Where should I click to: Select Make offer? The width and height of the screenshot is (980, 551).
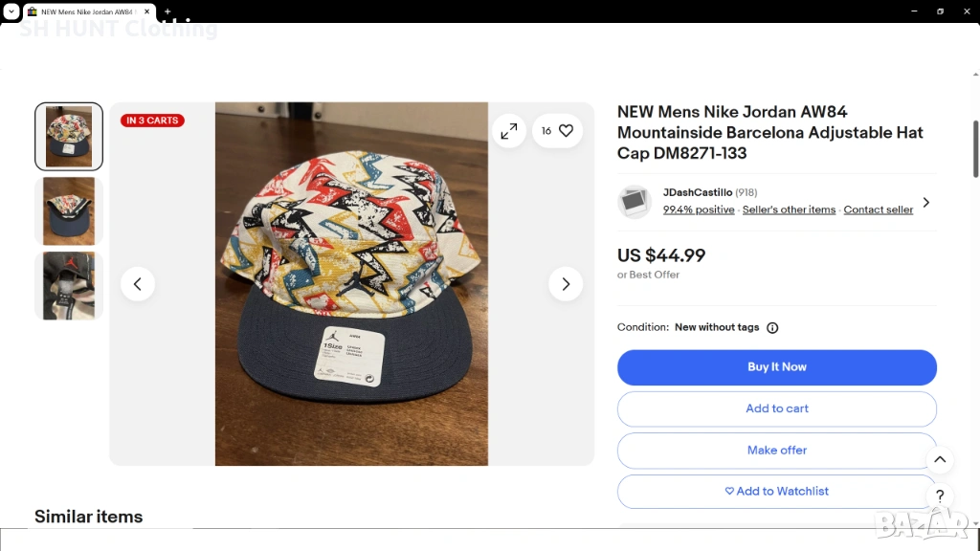click(776, 451)
